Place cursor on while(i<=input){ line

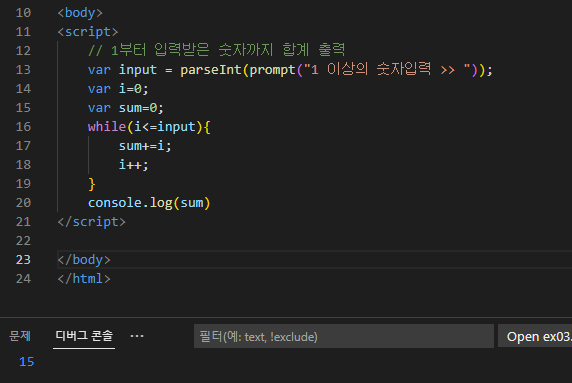[149, 127]
